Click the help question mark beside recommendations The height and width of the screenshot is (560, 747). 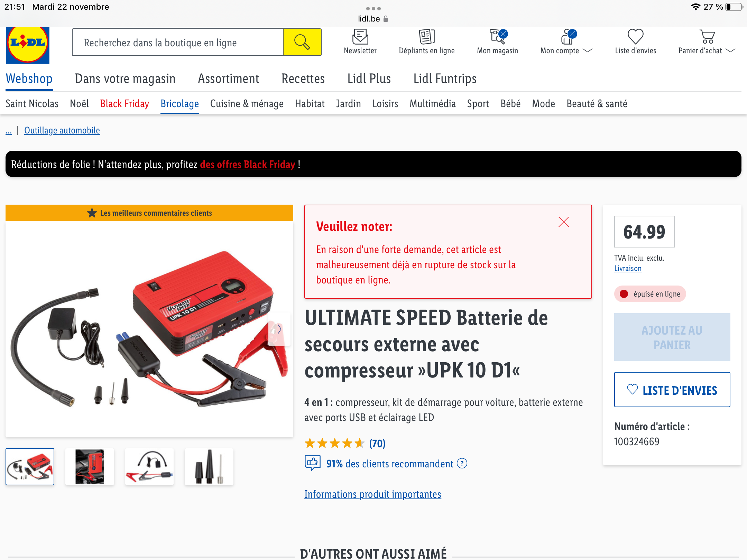point(462,463)
